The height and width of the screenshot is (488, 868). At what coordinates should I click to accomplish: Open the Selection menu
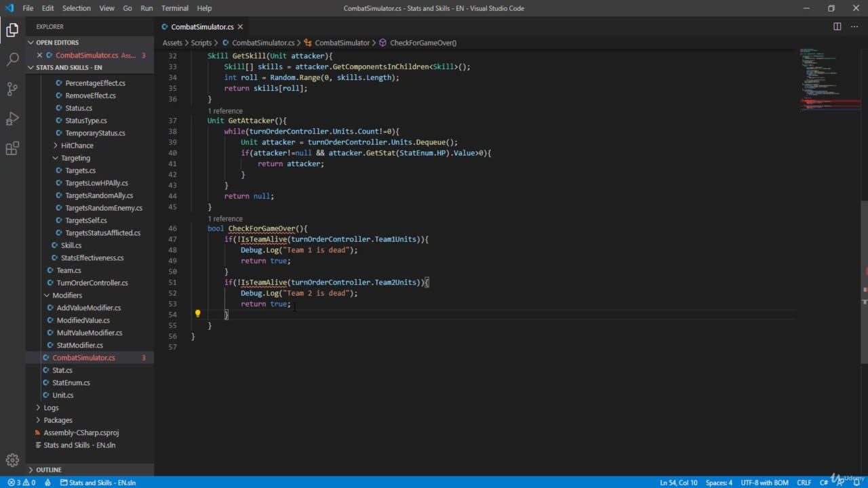click(x=77, y=8)
